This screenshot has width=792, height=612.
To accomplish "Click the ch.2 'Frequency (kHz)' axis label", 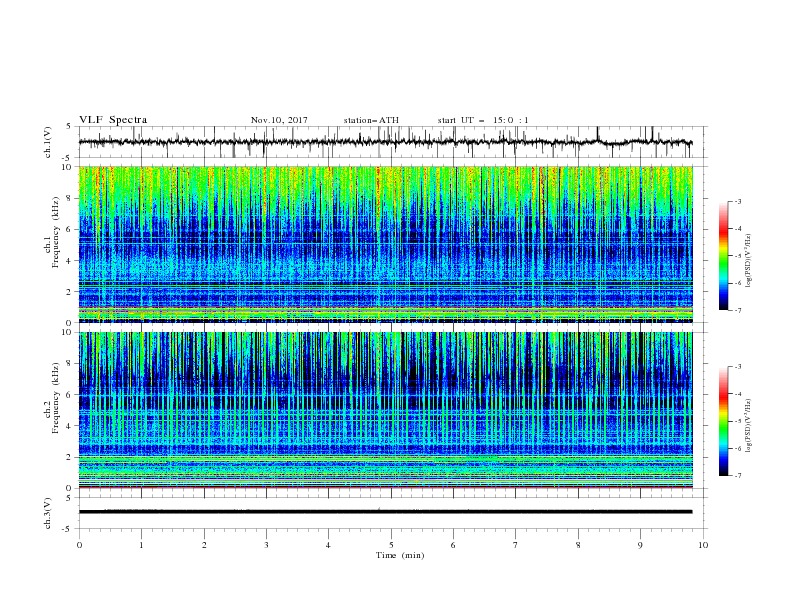I will click(56, 397).
